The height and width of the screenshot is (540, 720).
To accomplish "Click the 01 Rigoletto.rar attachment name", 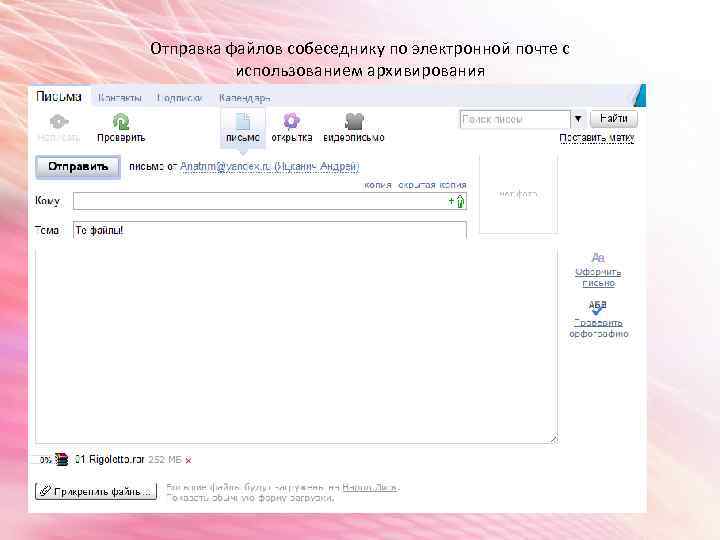I will click(x=109, y=459).
